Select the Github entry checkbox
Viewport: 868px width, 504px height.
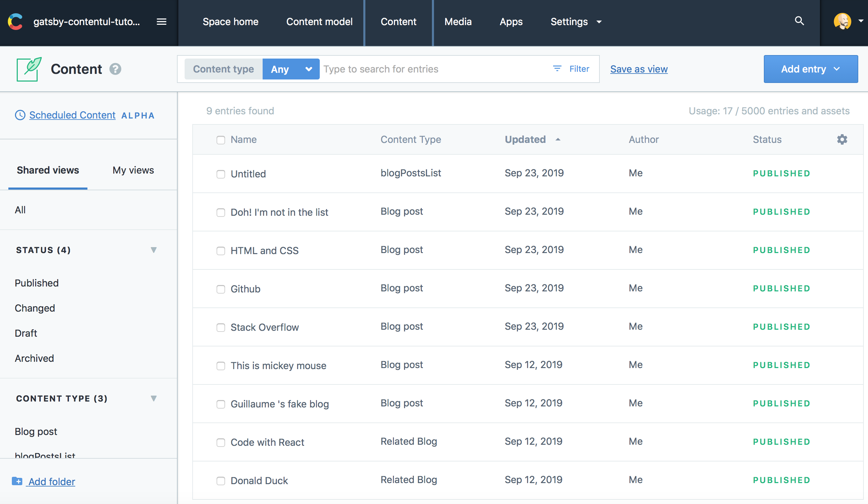221,289
